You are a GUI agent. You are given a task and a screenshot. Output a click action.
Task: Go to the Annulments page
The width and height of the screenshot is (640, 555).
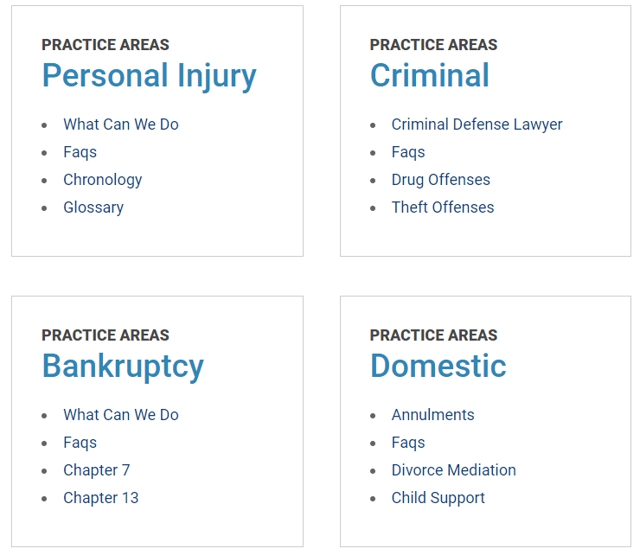[x=433, y=415]
